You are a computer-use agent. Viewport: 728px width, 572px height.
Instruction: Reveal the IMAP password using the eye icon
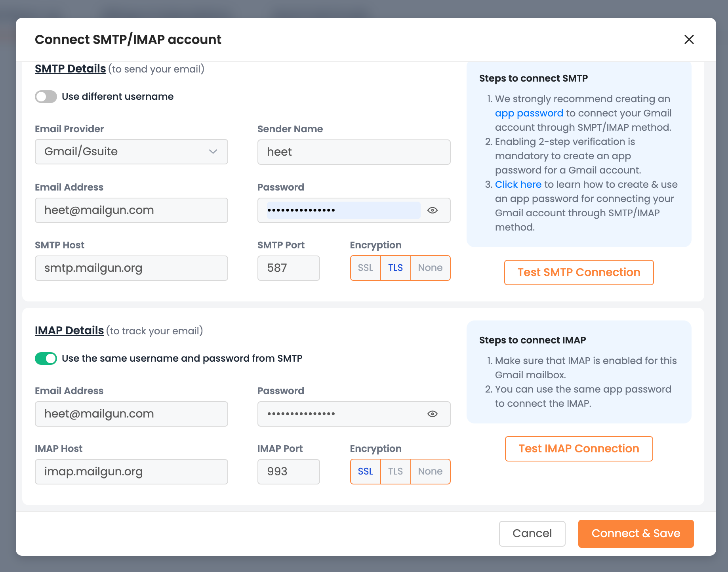pyautogui.click(x=433, y=414)
